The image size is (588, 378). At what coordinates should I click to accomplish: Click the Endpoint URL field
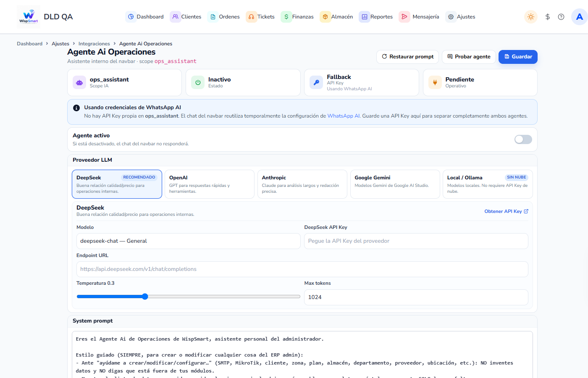pyautogui.click(x=302, y=269)
